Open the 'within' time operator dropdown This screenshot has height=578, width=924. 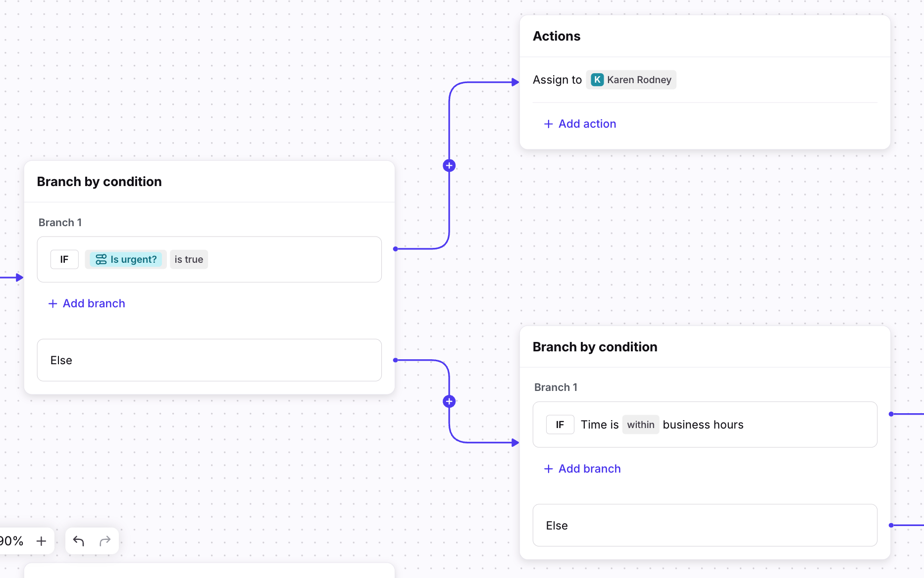click(640, 425)
